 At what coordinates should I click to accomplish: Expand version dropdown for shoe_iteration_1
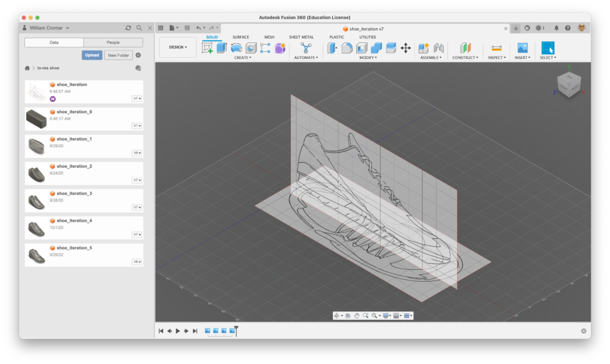136,153
